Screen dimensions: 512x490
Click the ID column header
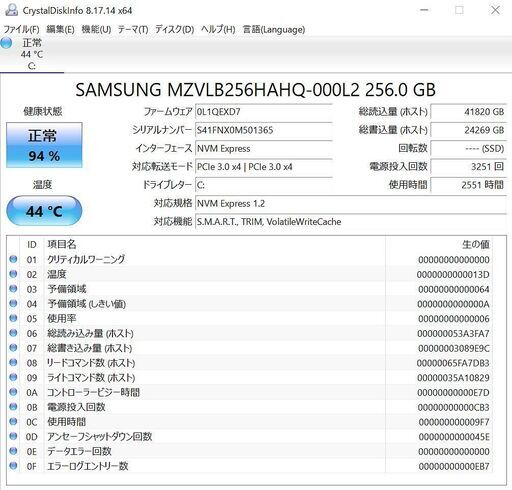tap(32, 245)
